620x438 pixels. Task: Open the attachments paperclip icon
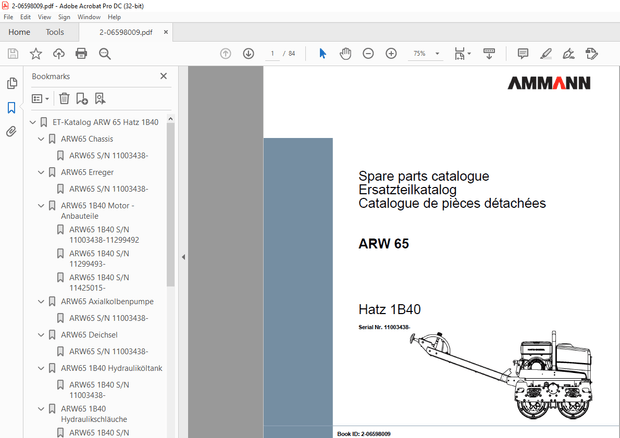coord(11,131)
